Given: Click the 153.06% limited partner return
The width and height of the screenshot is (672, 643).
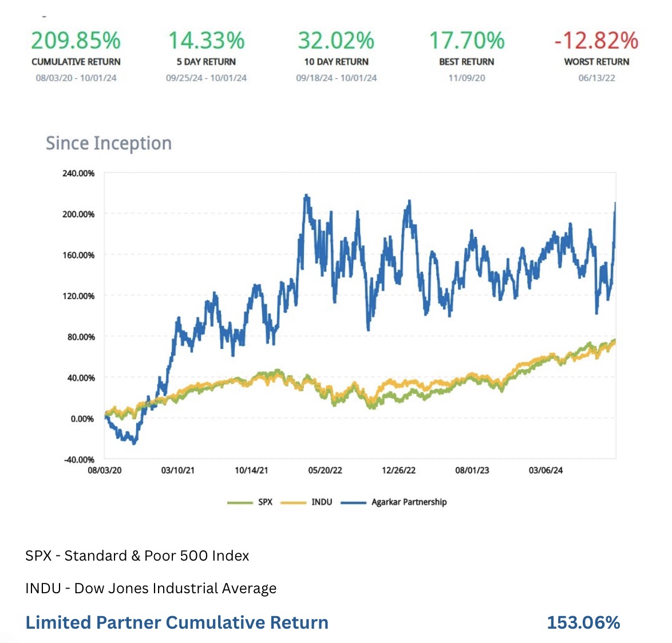Looking at the screenshot, I should pyautogui.click(x=583, y=622).
